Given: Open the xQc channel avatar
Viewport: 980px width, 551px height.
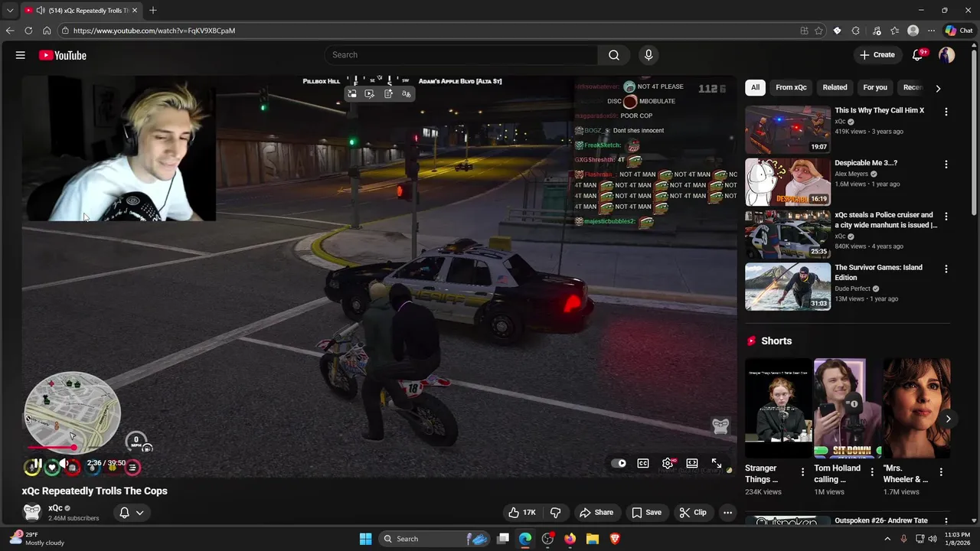Looking at the screenshot, I should 32,513.
